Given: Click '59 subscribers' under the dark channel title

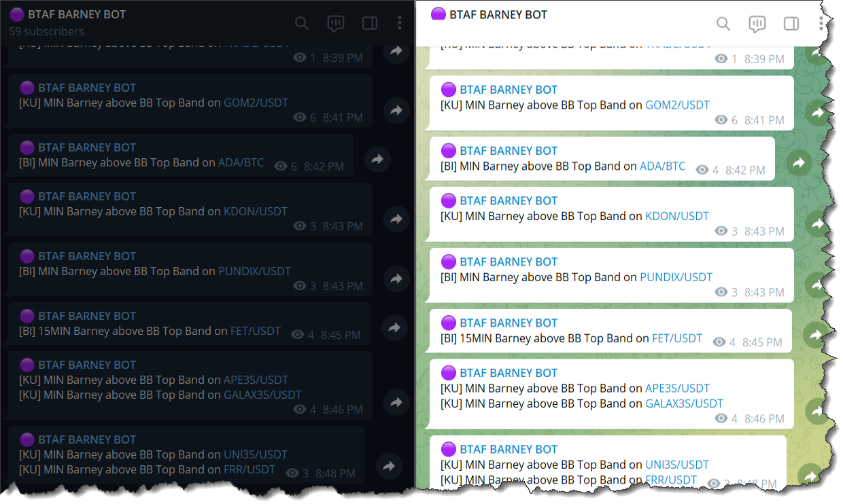Looking at the screenshot, I should 46,31.
